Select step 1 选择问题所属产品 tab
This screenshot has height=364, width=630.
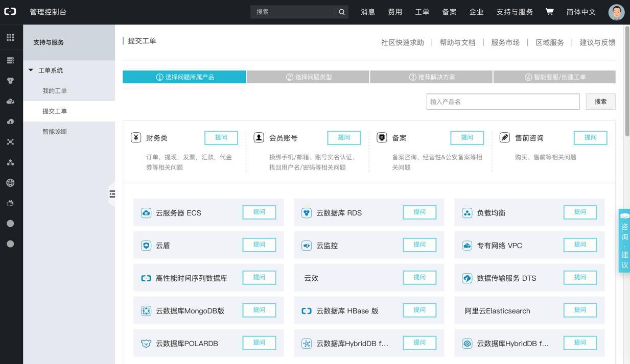coord(184,77)
